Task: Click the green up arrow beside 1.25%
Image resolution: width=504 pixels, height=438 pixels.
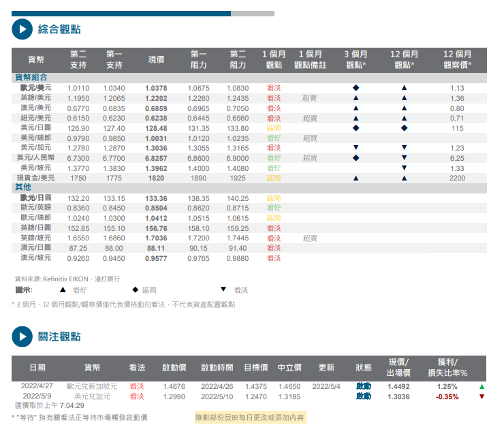Action: click(x=482, y=386)
